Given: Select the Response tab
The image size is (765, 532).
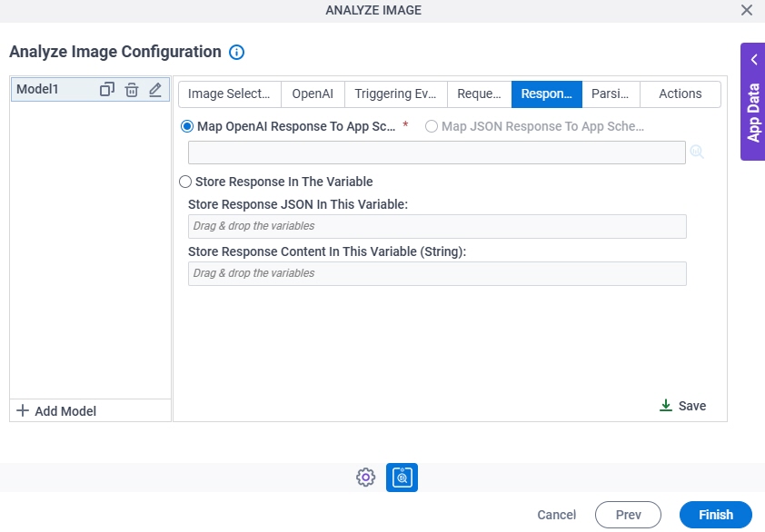Looking at the screenshot, I should click(x=546, y=94).
